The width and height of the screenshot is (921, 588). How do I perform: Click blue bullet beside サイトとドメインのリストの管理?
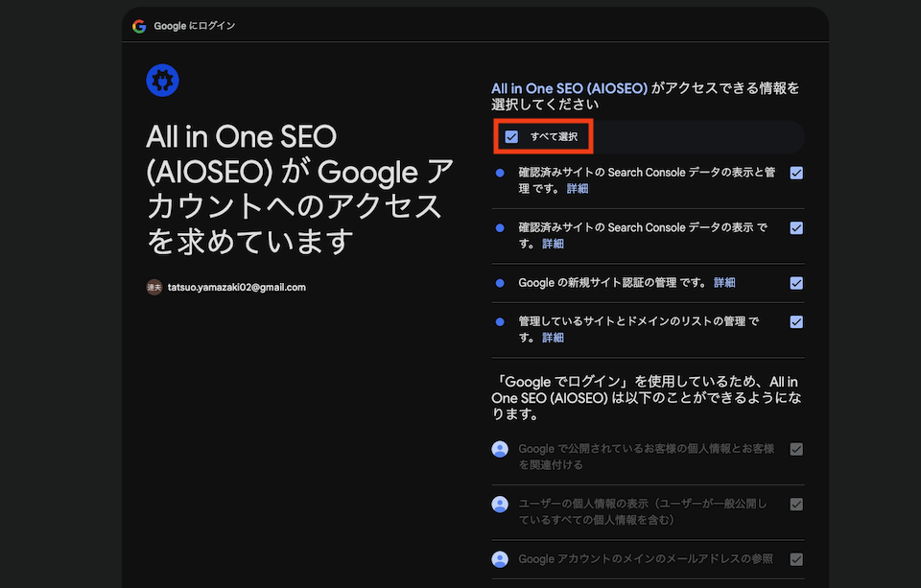pos(500,322)
